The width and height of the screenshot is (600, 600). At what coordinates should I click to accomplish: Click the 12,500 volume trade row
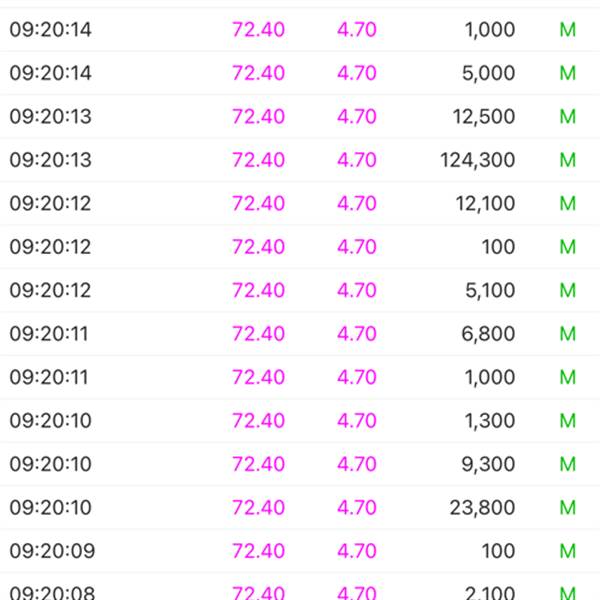point(483,117)
